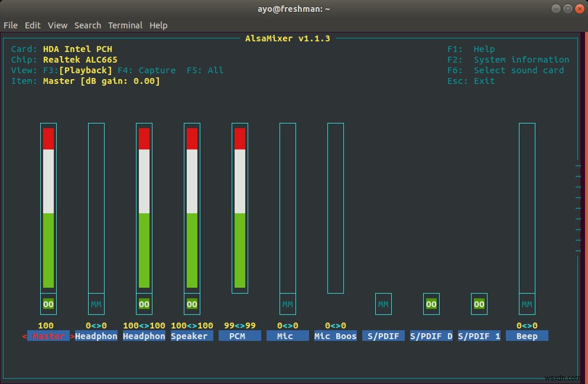This screenshot has height=384, width=588.
Task: Select the Mic channel label
Action: click(x=287, y=336)
